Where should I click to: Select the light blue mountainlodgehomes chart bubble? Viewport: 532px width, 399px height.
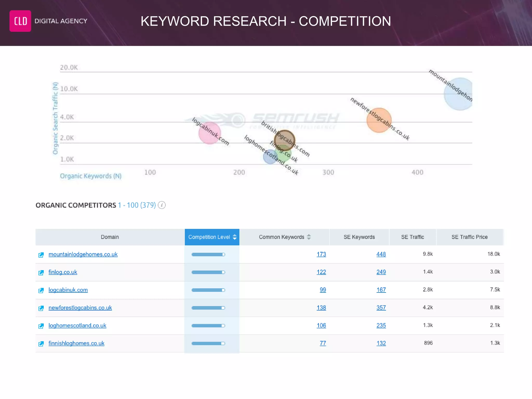pos(458,94)
